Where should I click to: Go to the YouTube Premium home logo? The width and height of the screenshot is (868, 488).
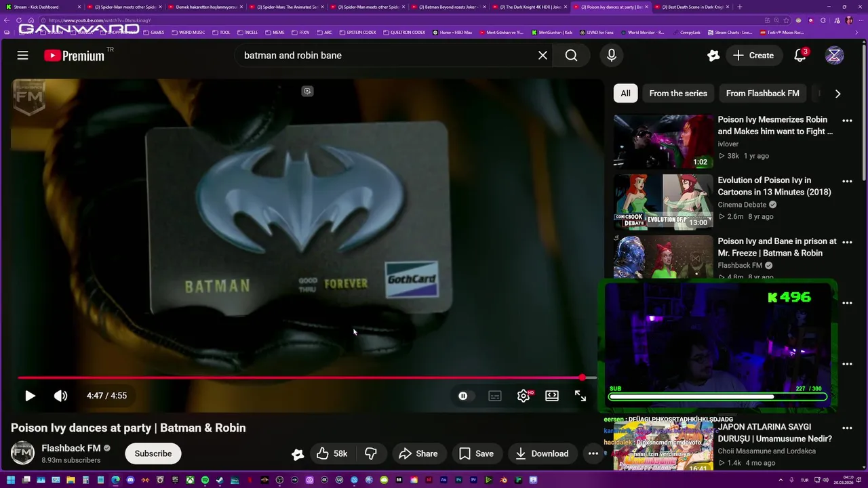coord(74,56)
